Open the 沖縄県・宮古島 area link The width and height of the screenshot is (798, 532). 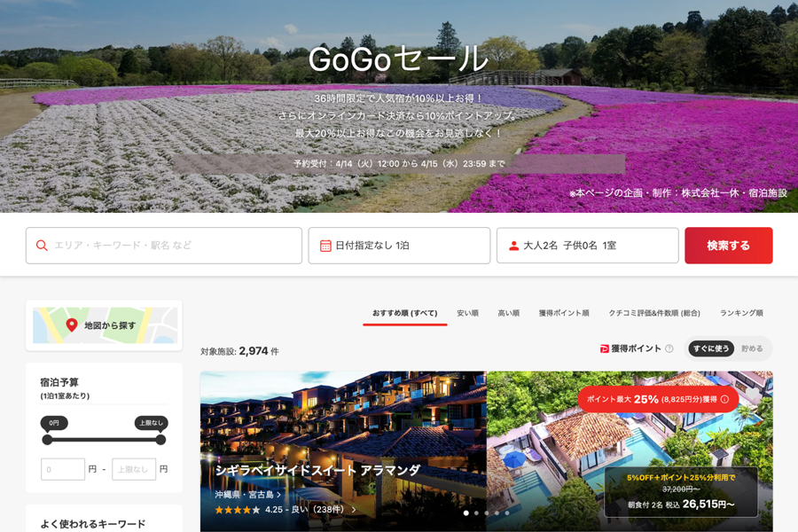246,495
